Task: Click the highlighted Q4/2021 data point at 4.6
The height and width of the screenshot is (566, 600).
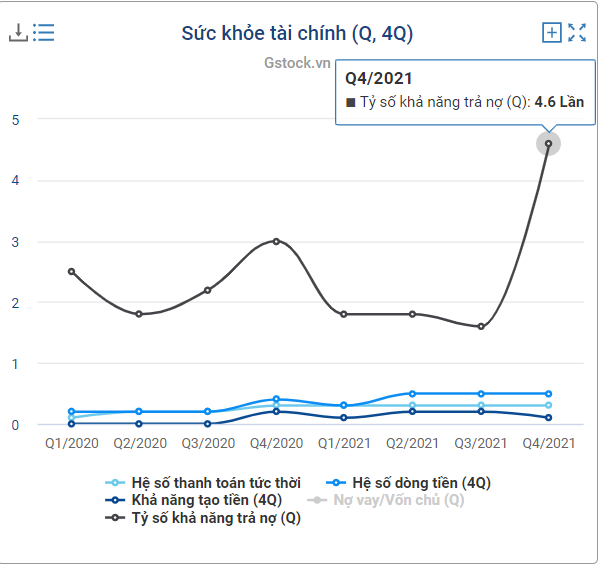Action: point(548,143)
